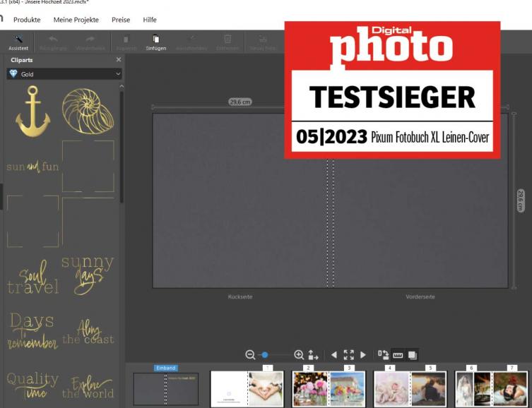Select the gold frame clipart beside 'sun and fun'
The image size is (532, 408).
(x=88, y=166)
